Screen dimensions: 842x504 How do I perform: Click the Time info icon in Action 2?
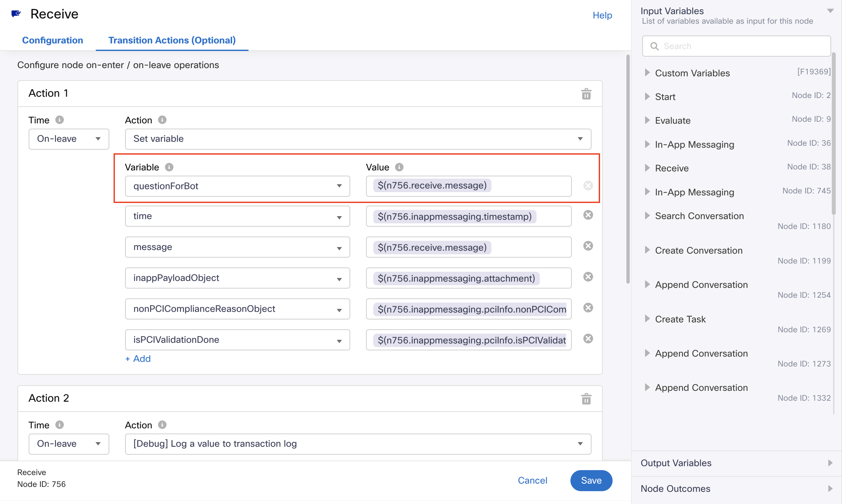[60, 425]
